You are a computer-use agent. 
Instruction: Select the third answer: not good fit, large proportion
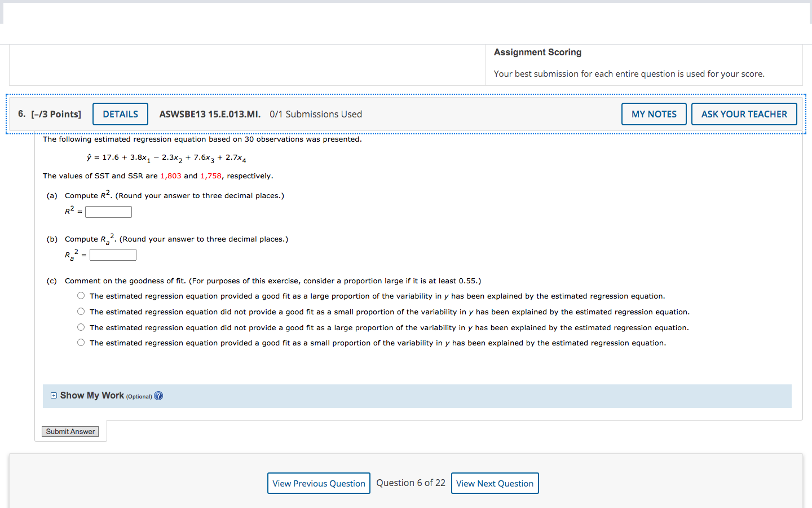click(81, 327)
